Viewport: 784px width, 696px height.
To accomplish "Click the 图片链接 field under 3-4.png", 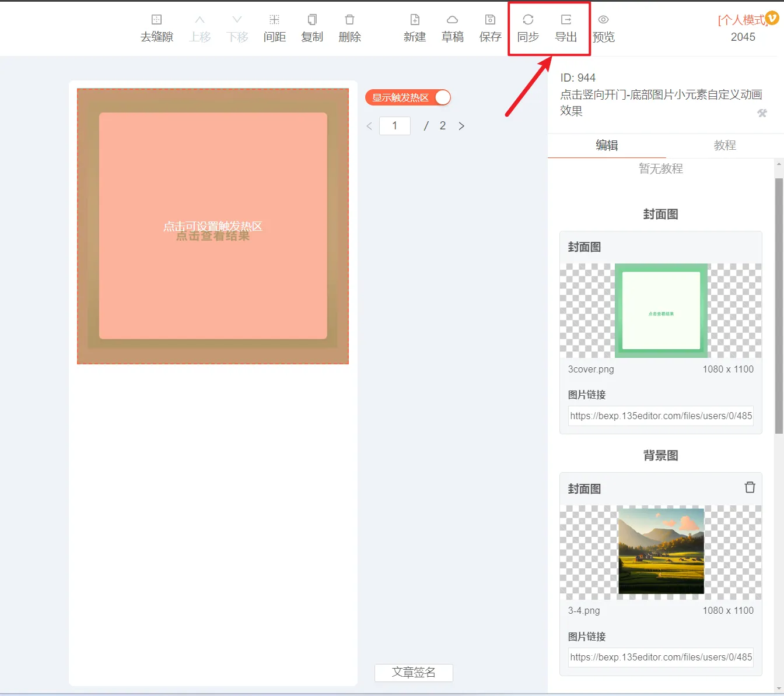I will (x=661, y=657).
